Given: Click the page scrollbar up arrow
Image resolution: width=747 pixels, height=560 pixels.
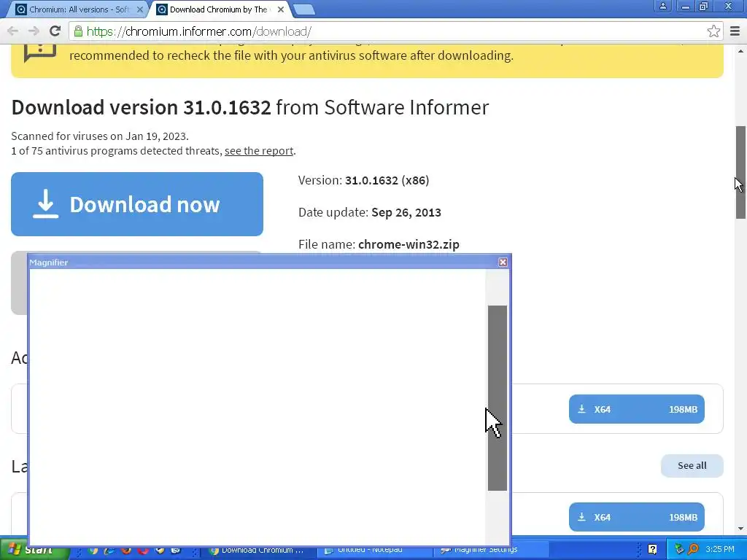Looking at the screenshot, I should coord(741,51).
